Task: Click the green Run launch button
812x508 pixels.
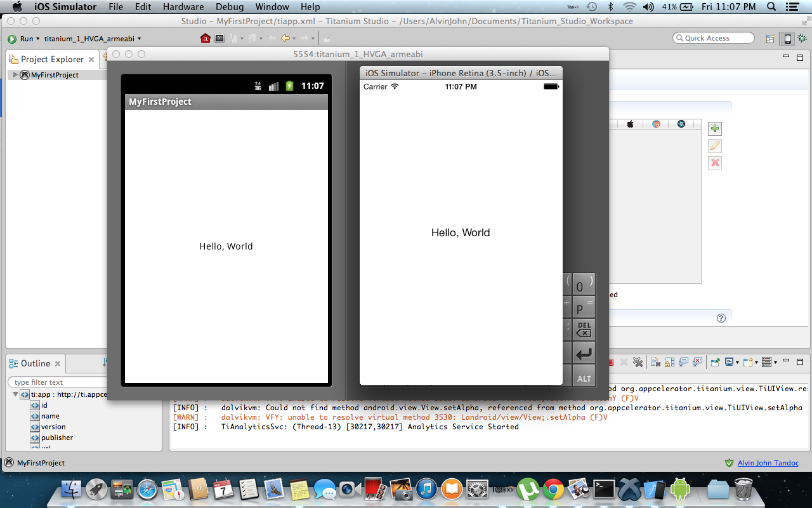Action: pyautogui.click(x=12, y=39)
